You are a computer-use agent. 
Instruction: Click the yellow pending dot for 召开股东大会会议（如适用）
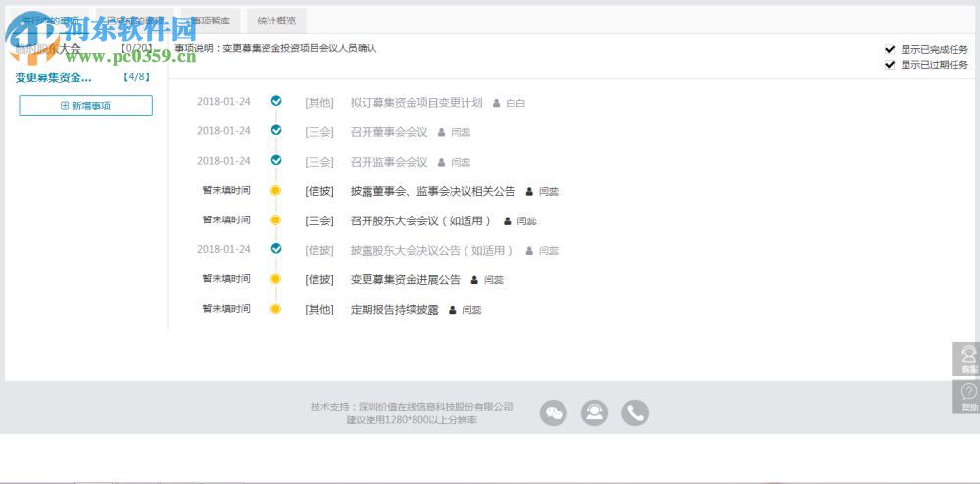[275, 219]
